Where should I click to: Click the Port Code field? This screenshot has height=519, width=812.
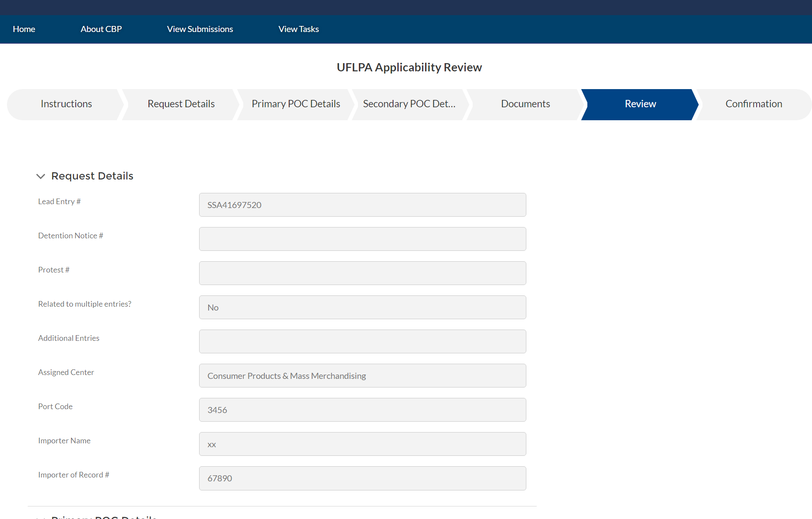(x=362, y=410)
